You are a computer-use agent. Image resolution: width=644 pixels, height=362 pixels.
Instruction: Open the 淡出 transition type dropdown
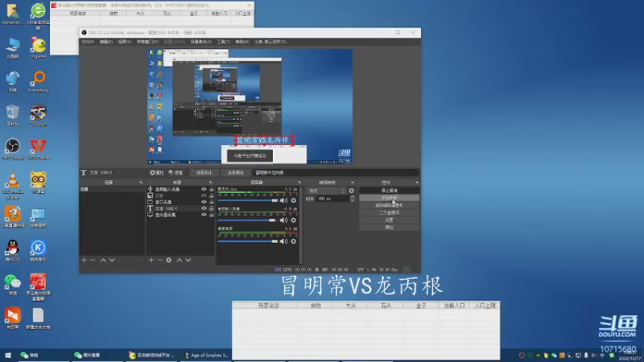(327, 191)
